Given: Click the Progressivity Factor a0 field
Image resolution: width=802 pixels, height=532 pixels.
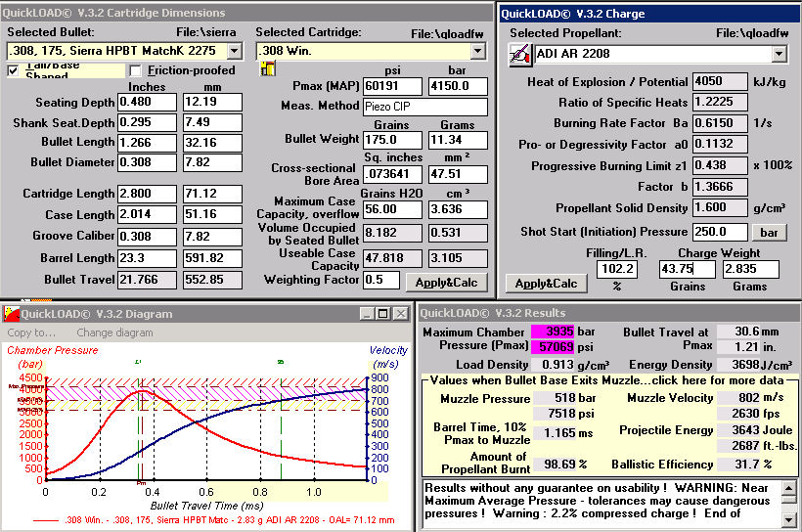Looking at the screenshot, I should coord(720,145).
